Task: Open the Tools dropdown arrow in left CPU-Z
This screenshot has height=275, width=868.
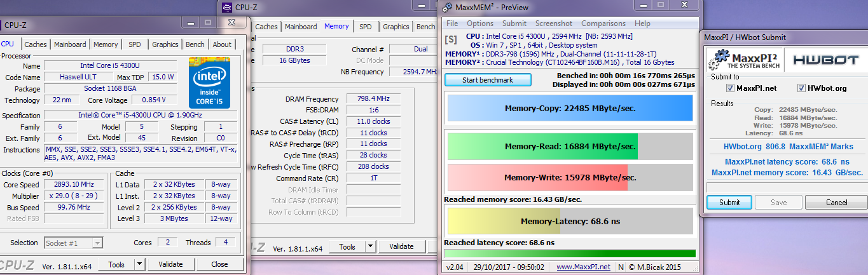Action: click(140, 264)
